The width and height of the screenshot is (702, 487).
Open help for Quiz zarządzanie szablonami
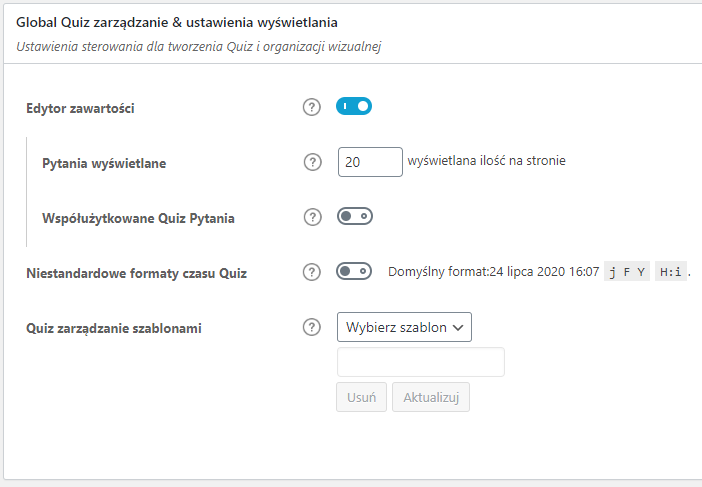coord(312,327)
